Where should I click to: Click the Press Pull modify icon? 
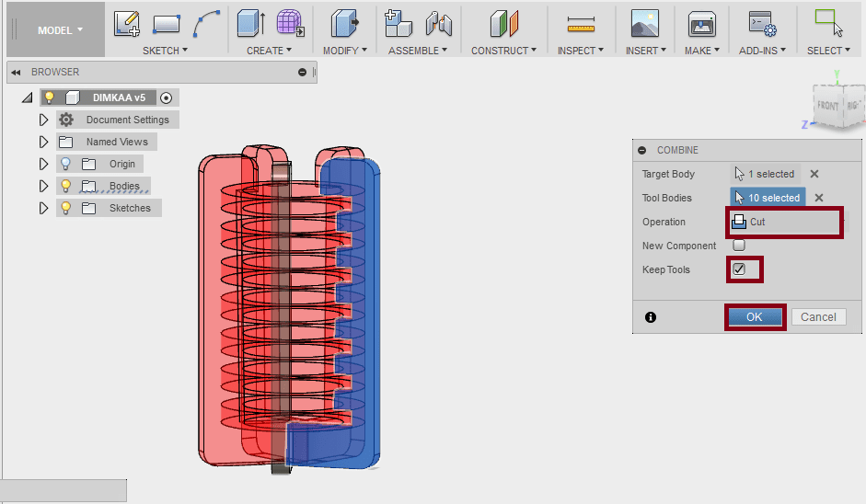(x=344, y=24)
